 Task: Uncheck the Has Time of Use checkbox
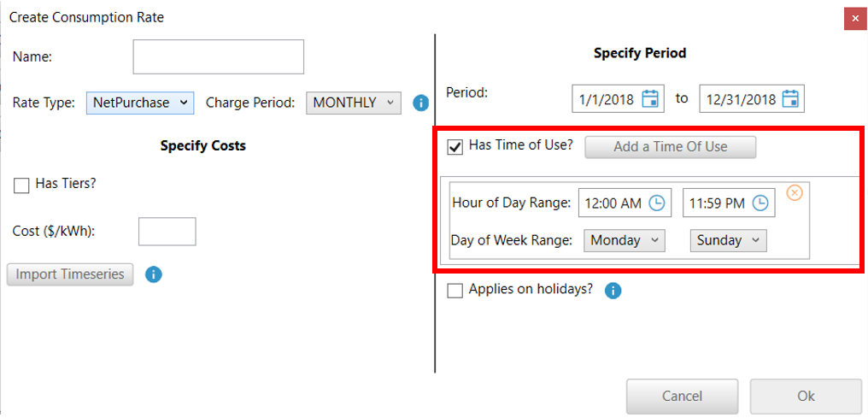(455, 147)
